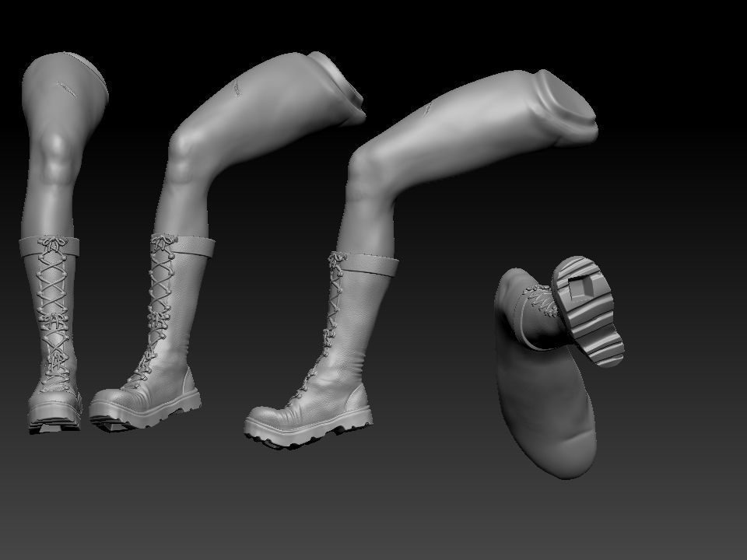Image resolution: width=747 pixels, height=560 pixels.
Task: Select the treaded boot sole in bottom view
Action: 587,311
